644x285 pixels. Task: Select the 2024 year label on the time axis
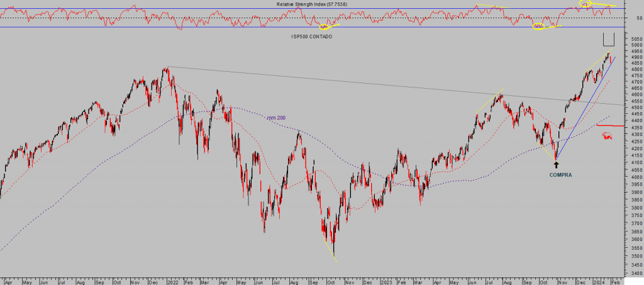click(599, 281)
